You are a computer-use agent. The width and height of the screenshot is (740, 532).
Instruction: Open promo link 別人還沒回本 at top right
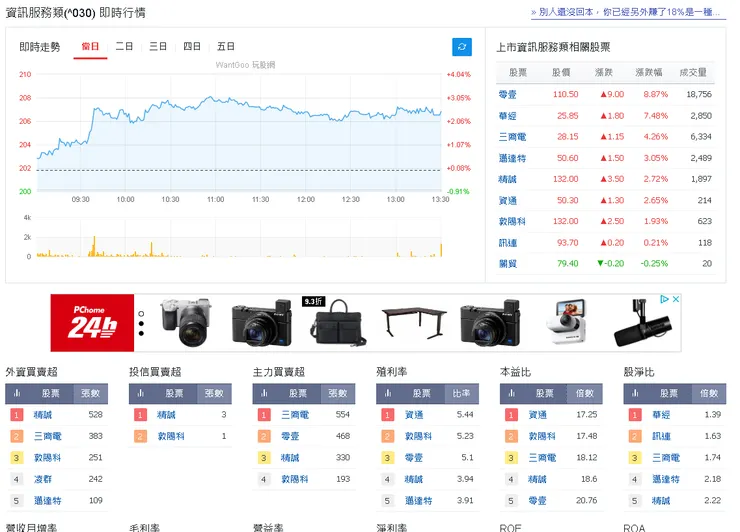[625, 12]
